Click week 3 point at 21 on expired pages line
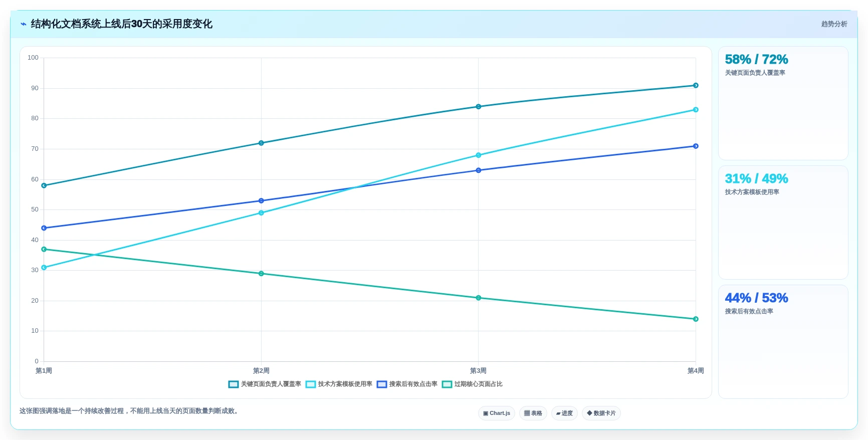Screen dimensions: 868x440 point(478,298)
